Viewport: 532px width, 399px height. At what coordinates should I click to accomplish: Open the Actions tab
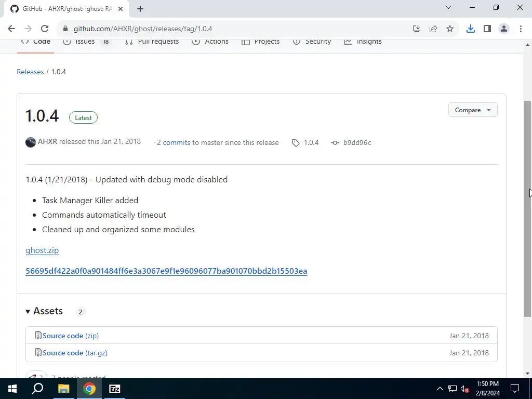[210, 42]
